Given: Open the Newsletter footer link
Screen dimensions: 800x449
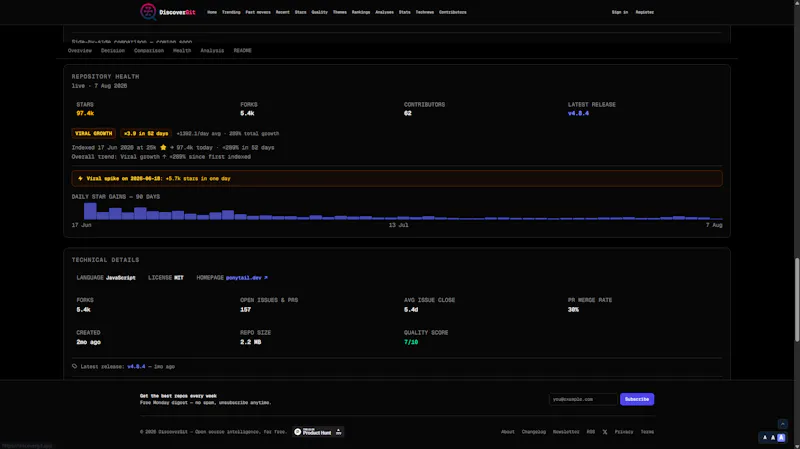Looking at the screenshot, I should click(x=566, y=432).
